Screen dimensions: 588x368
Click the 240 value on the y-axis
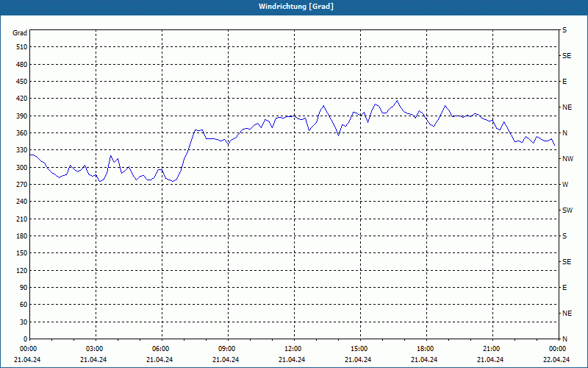point(22,202)
